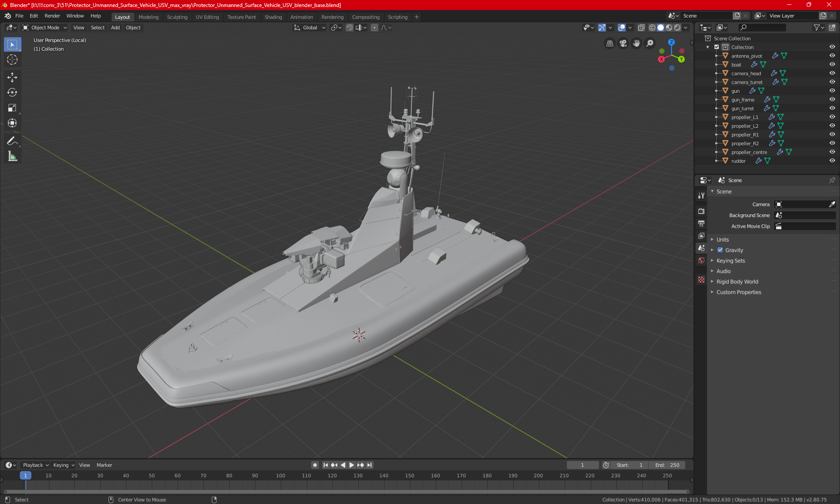Play the animation forward
This screenshot has height=504, width=840.
click(351, 465)
